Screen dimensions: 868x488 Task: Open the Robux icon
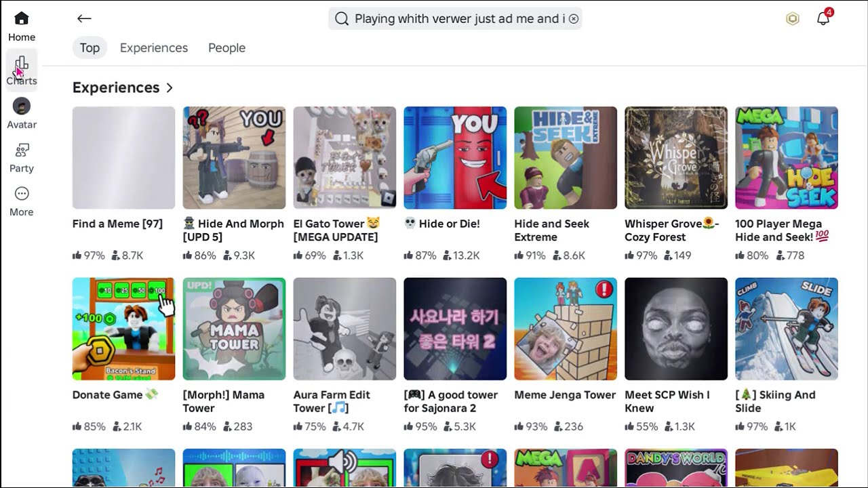click(793, 19)
